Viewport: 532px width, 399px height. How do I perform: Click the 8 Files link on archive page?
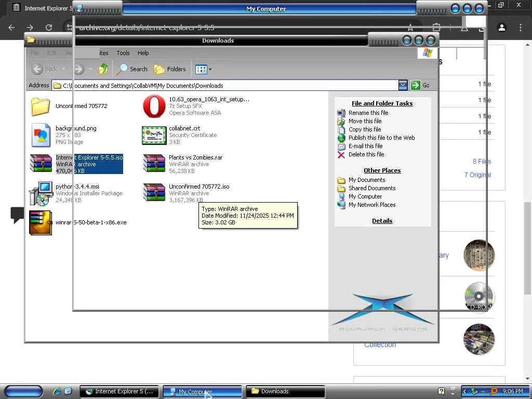click(482, 162)
